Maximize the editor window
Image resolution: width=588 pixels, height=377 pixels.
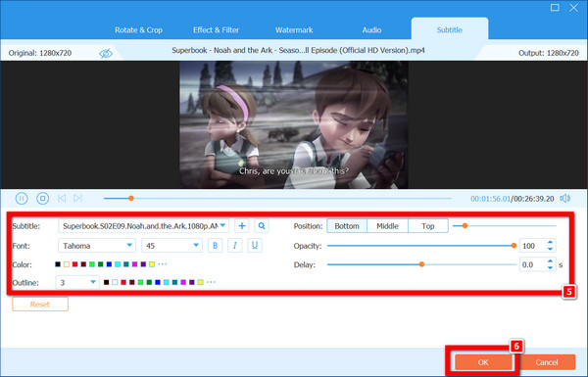click(x=555, y=8)
